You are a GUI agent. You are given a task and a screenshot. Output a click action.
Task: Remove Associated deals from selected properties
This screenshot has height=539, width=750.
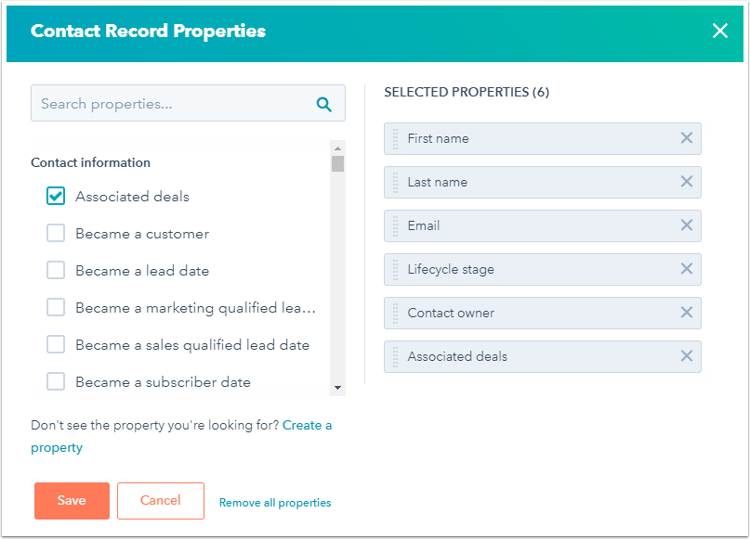tap(686, 356)
